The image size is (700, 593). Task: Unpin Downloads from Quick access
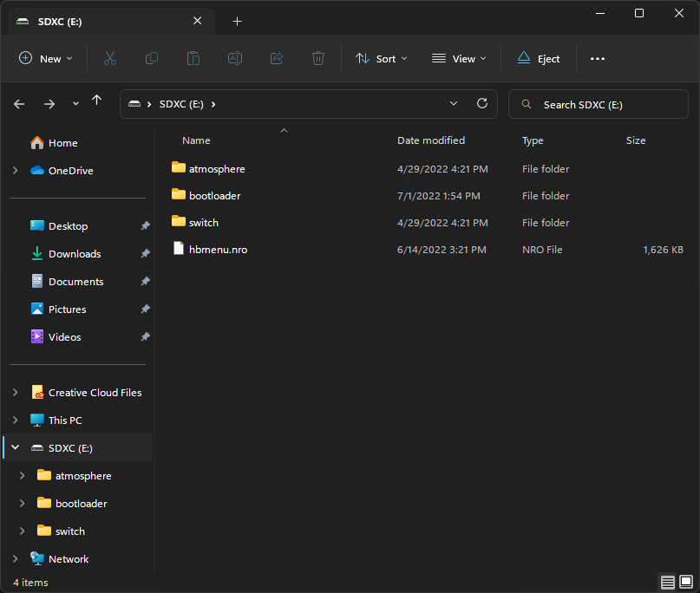(145, 254)
